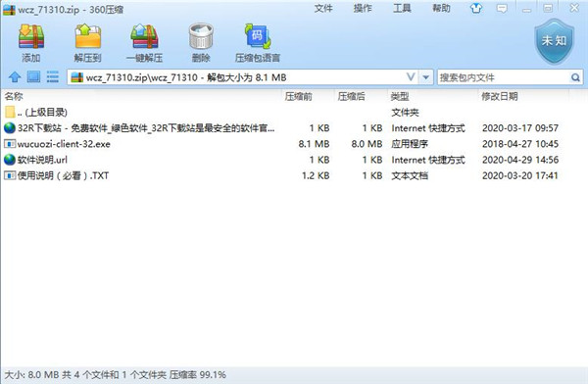Sort by the 压缩后 column header
588x384 pixels.
pos(351,96)
